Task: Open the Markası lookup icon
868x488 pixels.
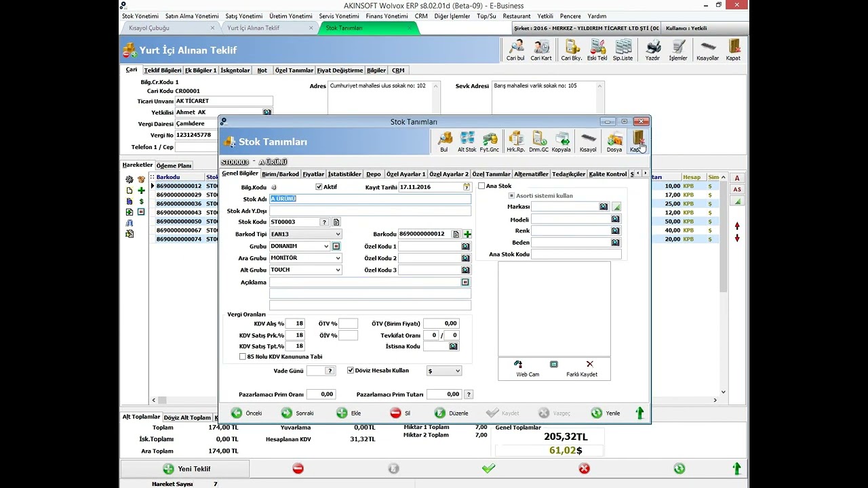Action: tap(604, 207)
